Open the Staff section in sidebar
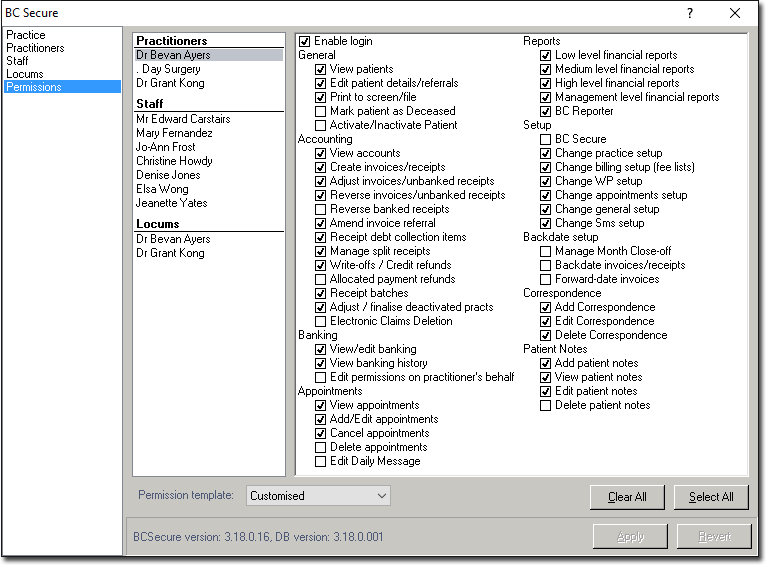 click(x=17, y=61)
